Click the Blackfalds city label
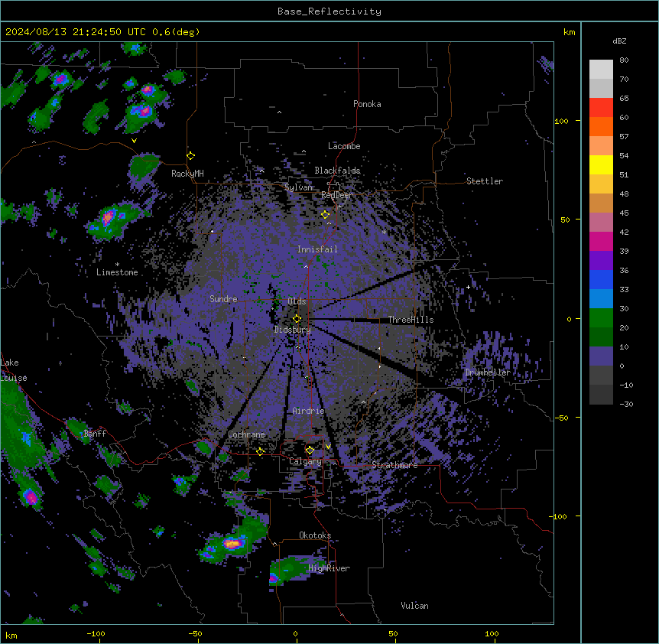The width and height of the screenshot is (659, 644). (x=337, y=171)
